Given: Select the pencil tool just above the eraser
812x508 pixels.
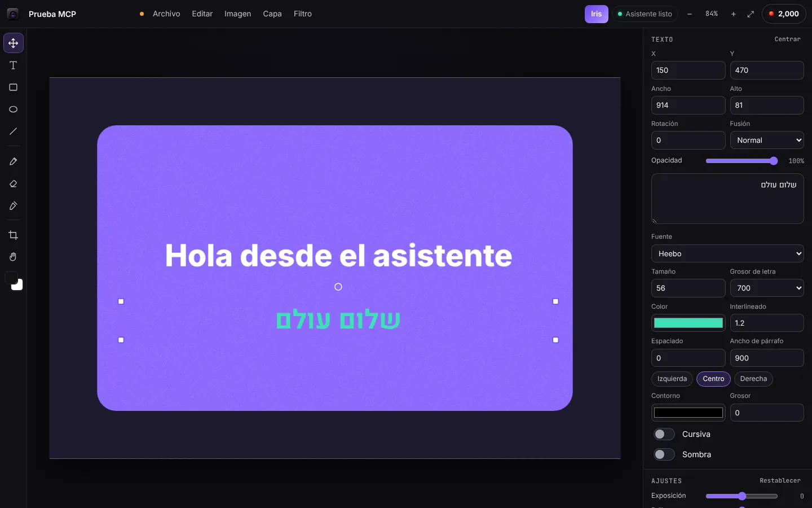Looking at the screenshot, I should (14, 161).
